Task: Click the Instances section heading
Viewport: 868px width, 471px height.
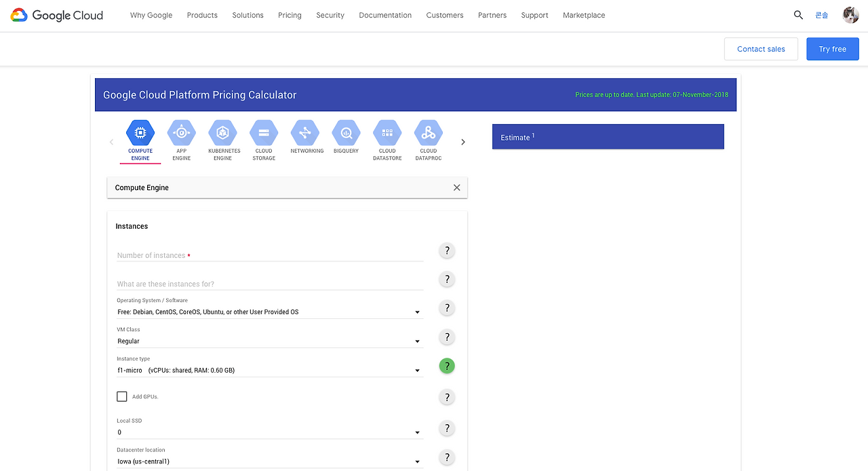Action: pos(132,226)
